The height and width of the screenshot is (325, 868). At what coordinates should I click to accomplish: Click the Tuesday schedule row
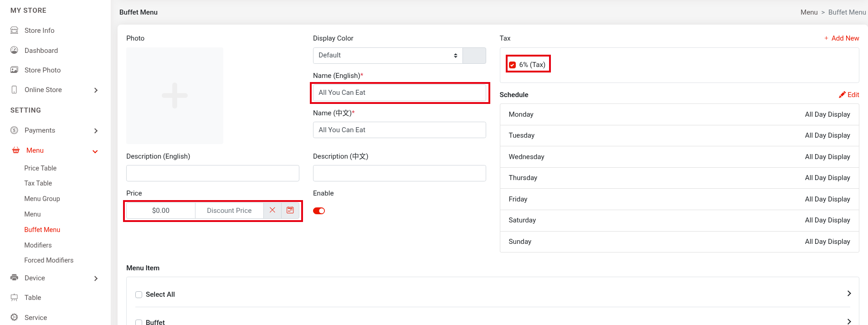(679, 135)
